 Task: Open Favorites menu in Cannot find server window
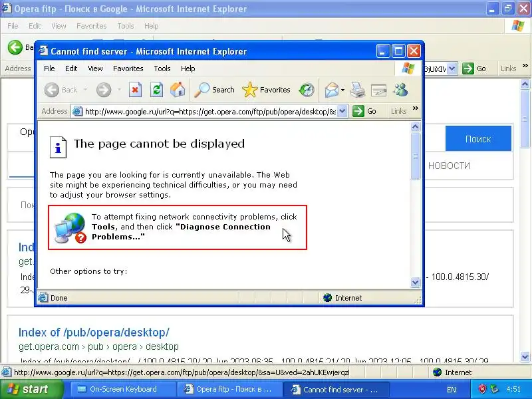tap(128, 68)
